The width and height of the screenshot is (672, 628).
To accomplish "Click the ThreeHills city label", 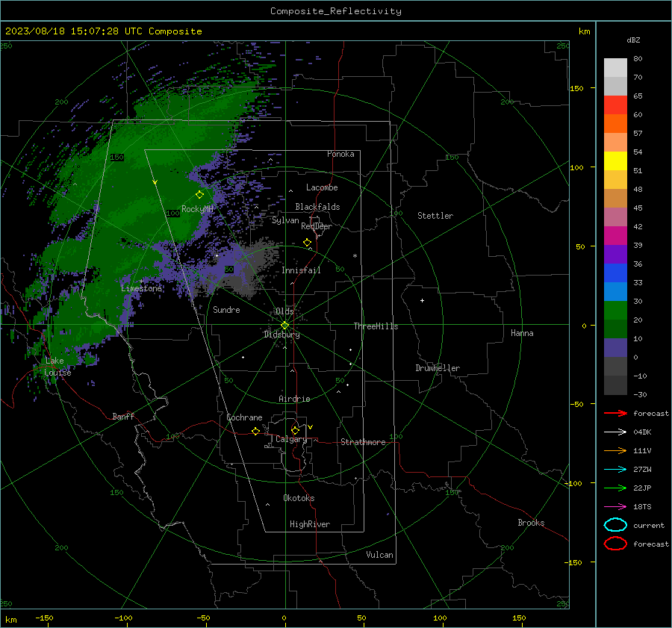I will click(376, 326).
